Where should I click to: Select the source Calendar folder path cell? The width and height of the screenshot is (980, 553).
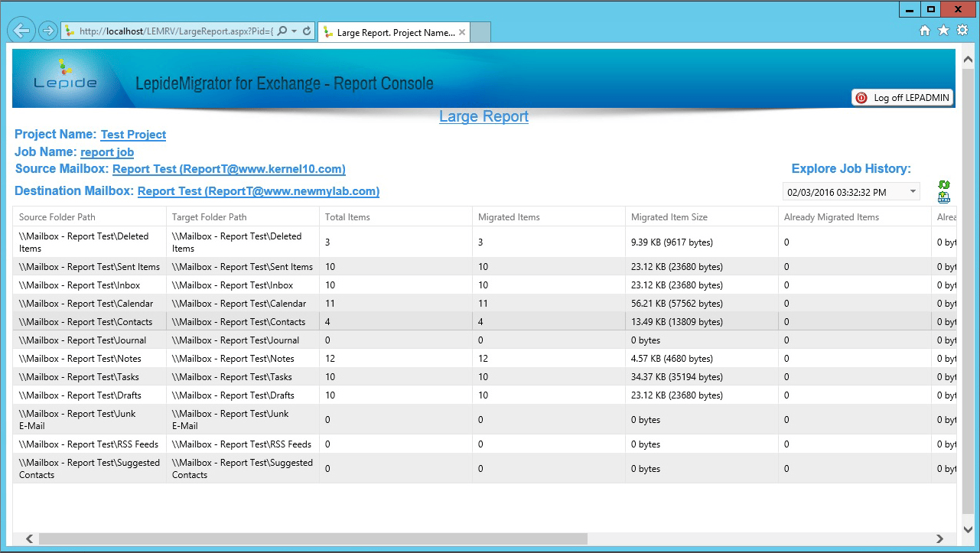[x=90, y=304]
